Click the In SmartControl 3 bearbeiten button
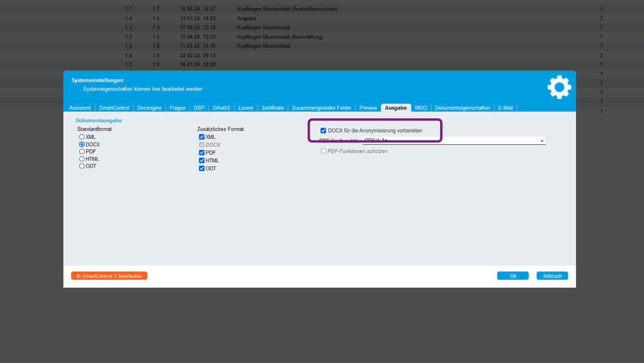Screen dimensions: 644x363 (109, 275)
